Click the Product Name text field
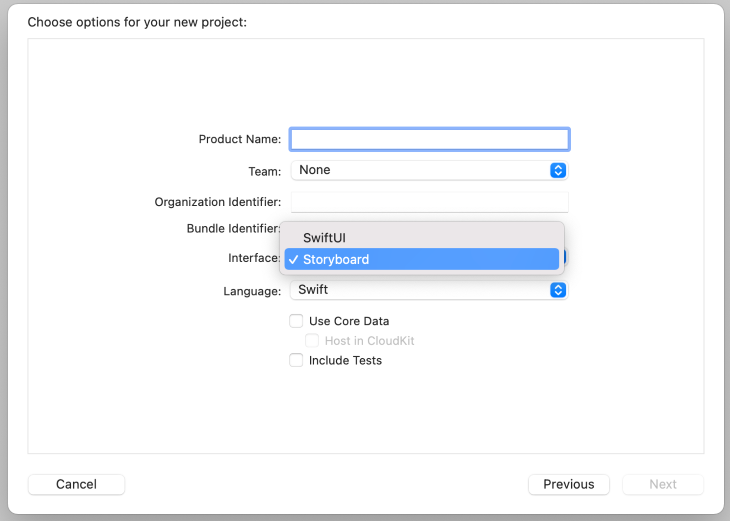The width and height of the screenshot is (730, 521). tap(429, 139)
